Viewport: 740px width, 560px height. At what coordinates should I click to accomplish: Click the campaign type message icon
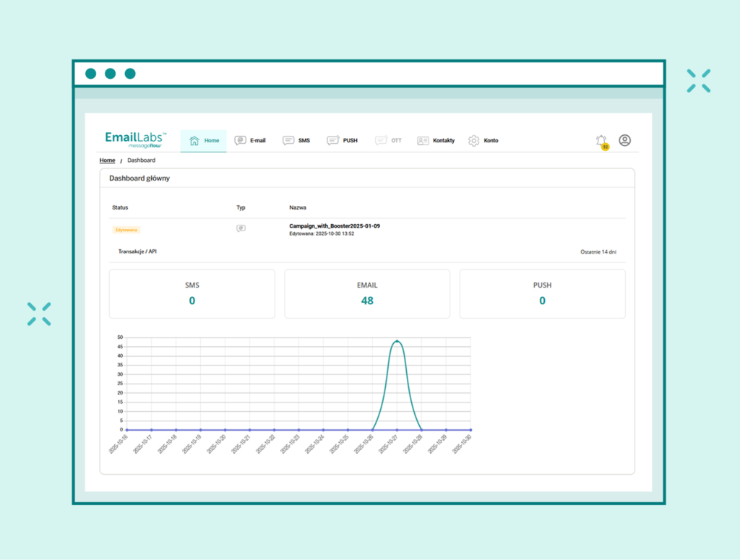241,227
